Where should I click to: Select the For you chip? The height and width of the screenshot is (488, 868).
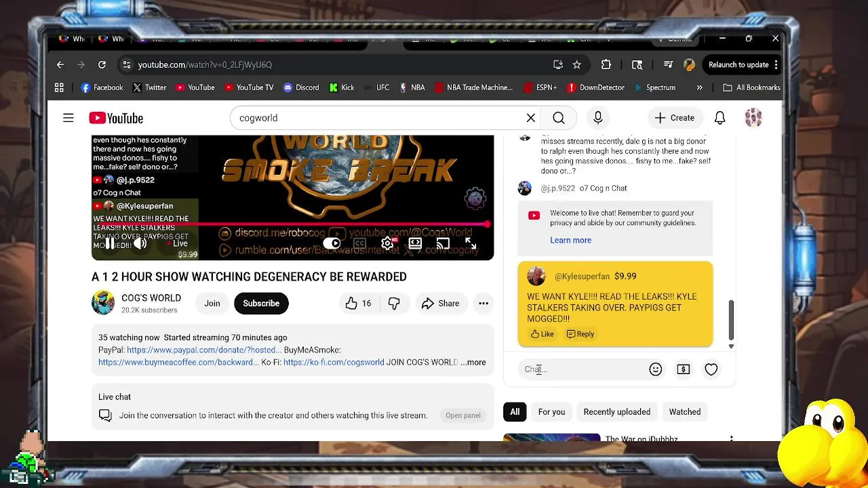tap(551, 412)
